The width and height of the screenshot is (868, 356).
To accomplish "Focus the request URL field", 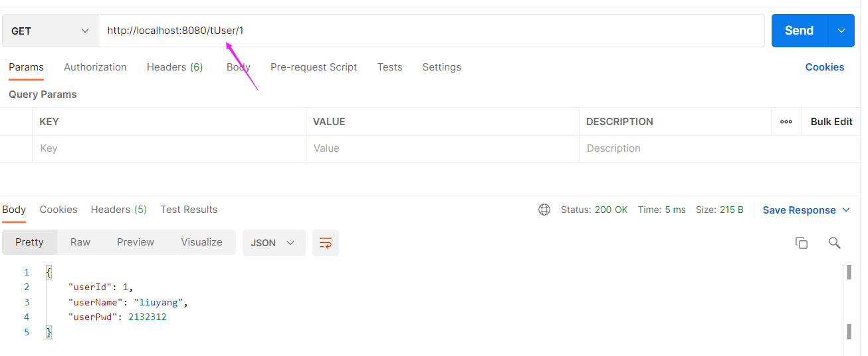I will coord(431,31).
